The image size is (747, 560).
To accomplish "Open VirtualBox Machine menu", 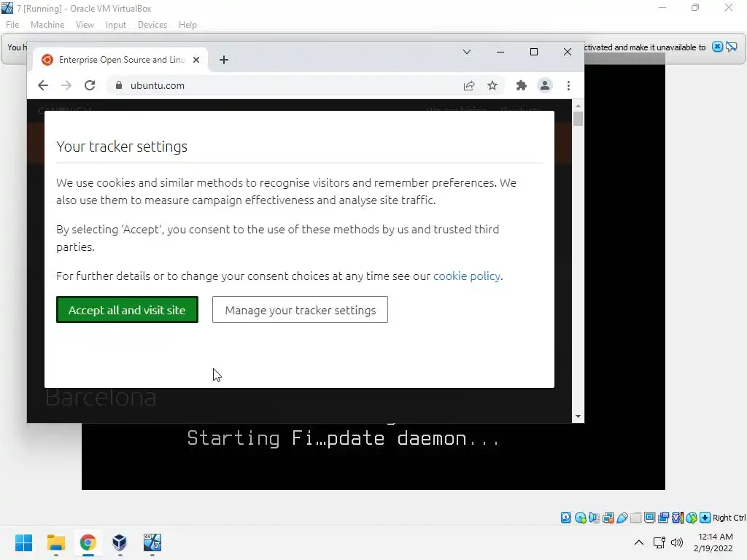I will point(47,25).
